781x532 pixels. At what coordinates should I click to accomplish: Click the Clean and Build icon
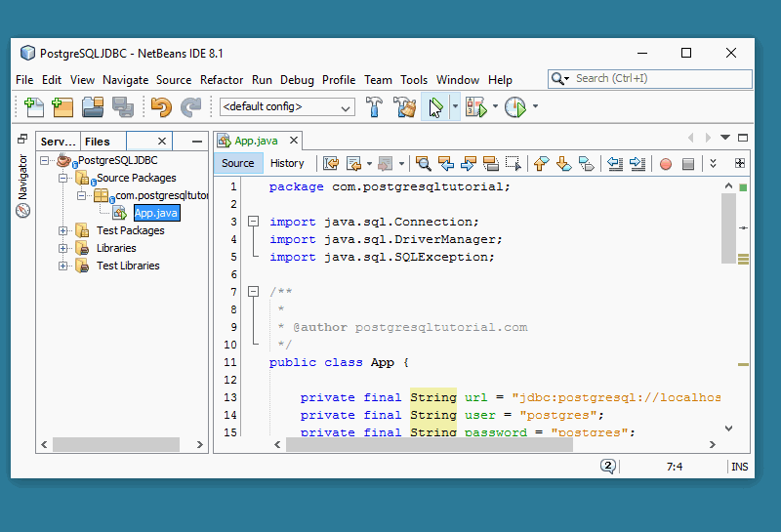pyautogui.click(x=404, y=107)
